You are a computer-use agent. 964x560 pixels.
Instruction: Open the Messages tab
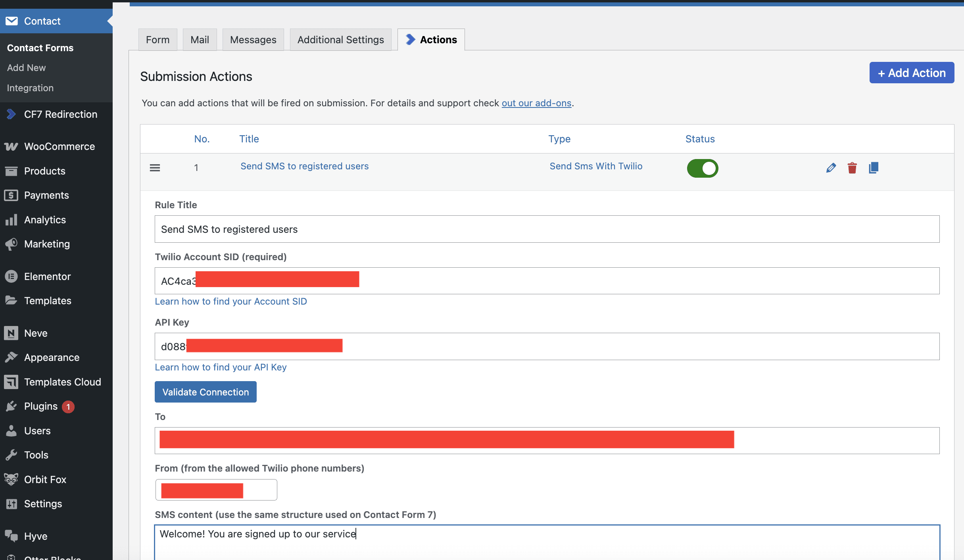[253, 40]
